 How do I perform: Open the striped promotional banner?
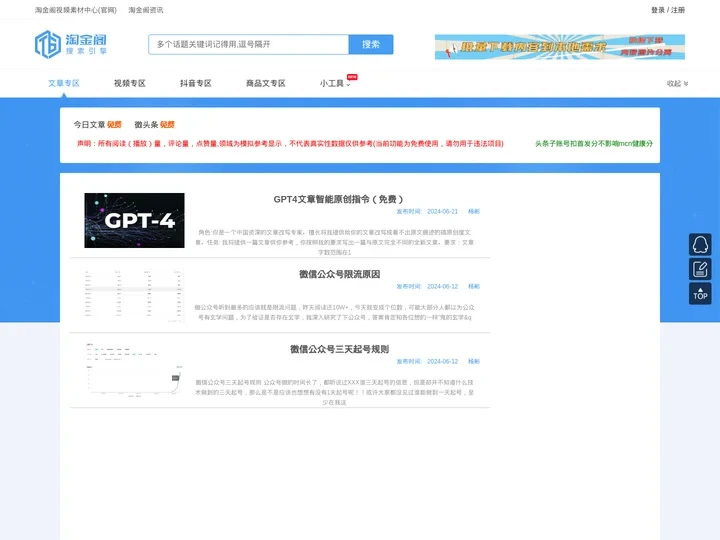click(560, 47)
